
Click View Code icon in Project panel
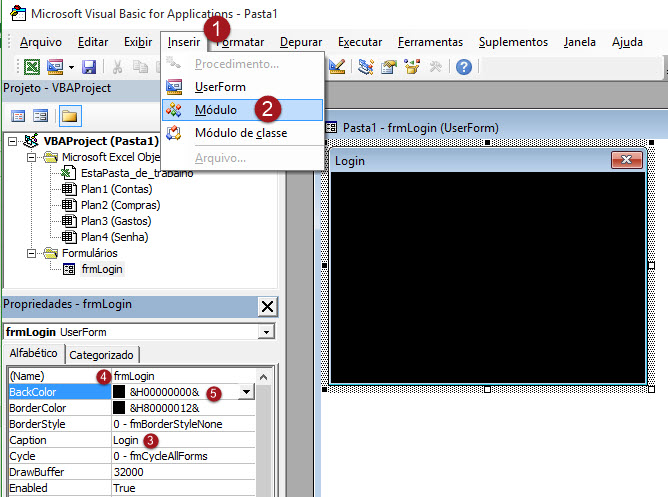pos(18,116)
